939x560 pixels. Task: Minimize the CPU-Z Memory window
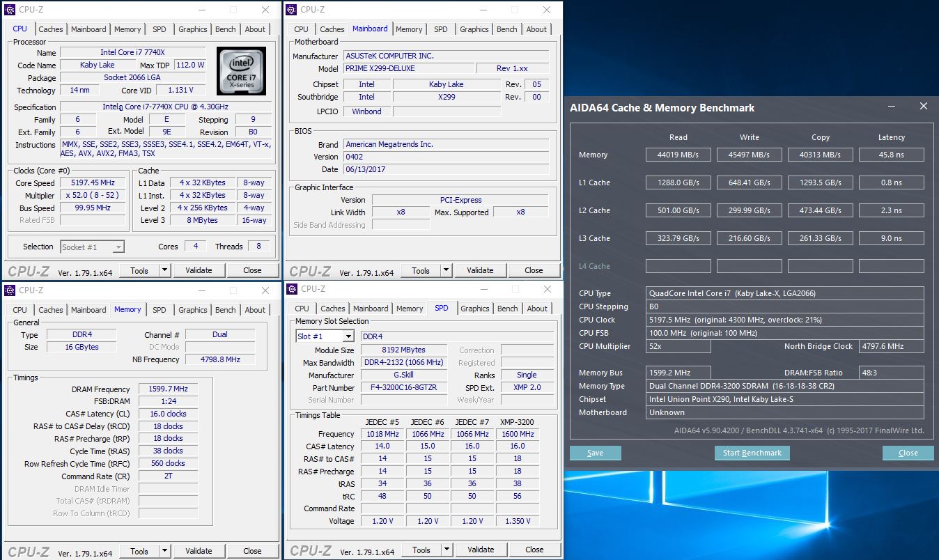pyautogui.click(x=202, y=290)
